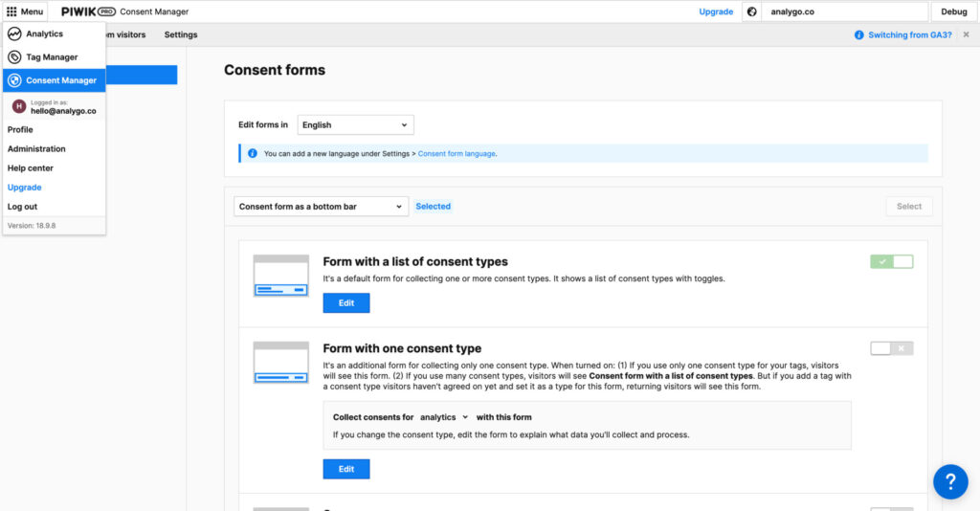Click the Debug button
Image resolution: width=980 pixels, height=511 pixels.
(x=954, y=11)
